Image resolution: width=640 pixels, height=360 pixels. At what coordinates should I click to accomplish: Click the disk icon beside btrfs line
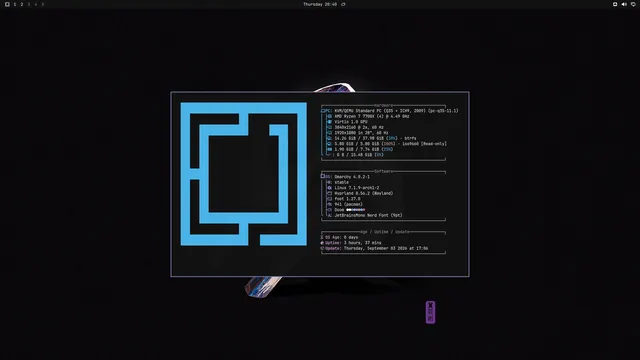point(329,138)
